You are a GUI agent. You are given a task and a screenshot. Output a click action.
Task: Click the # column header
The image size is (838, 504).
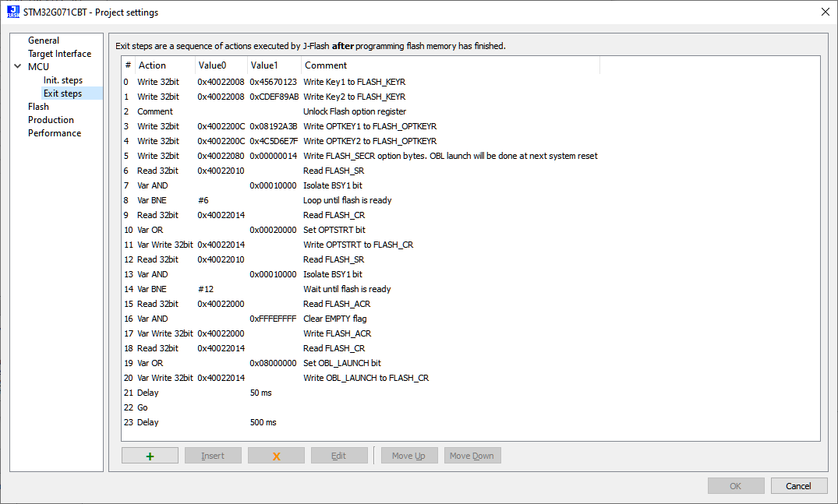129,65
